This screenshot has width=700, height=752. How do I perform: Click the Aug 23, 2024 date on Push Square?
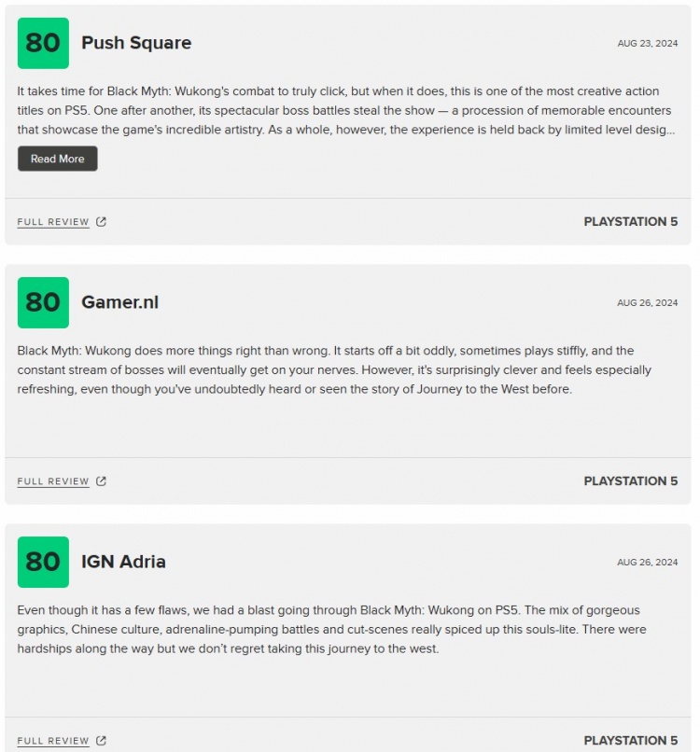pos(647,43)
